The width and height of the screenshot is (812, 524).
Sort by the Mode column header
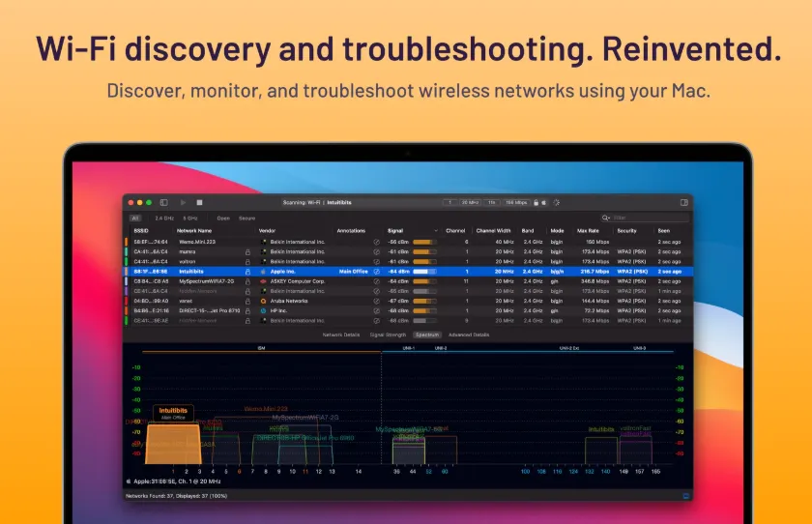click(x=557, y=231)
